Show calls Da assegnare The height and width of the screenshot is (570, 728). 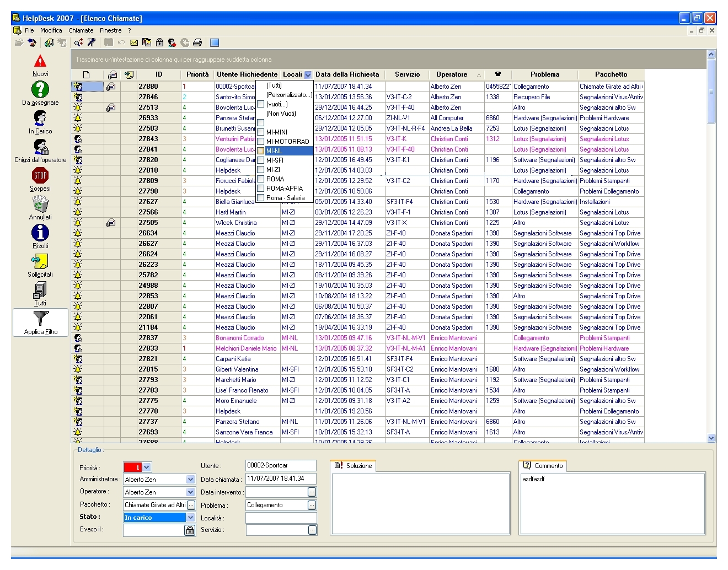point(40,94)
